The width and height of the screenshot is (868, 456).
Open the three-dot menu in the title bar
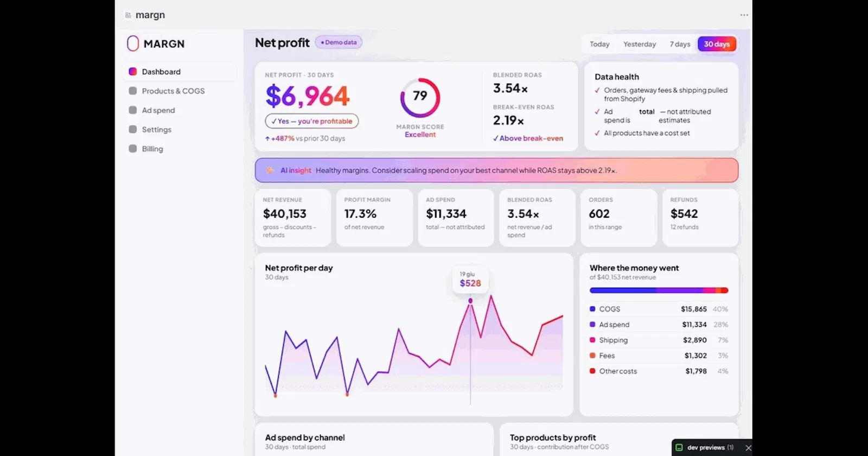click(744, 15)
